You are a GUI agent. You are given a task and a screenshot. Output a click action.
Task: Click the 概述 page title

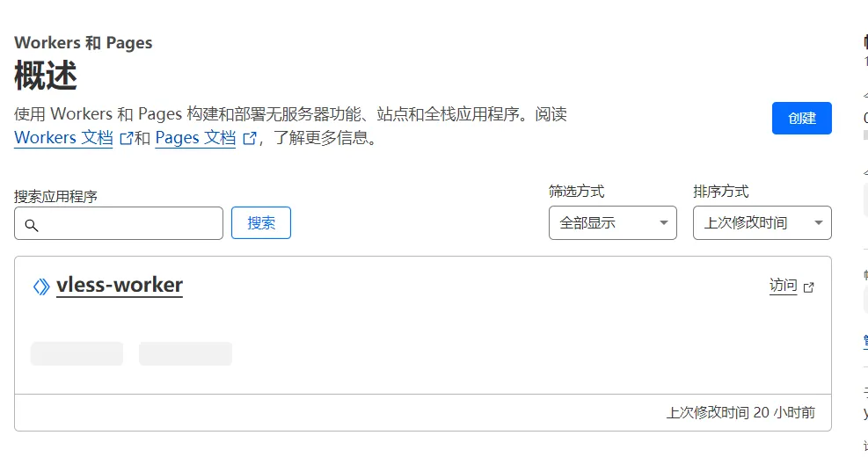[x=46, y=76]
